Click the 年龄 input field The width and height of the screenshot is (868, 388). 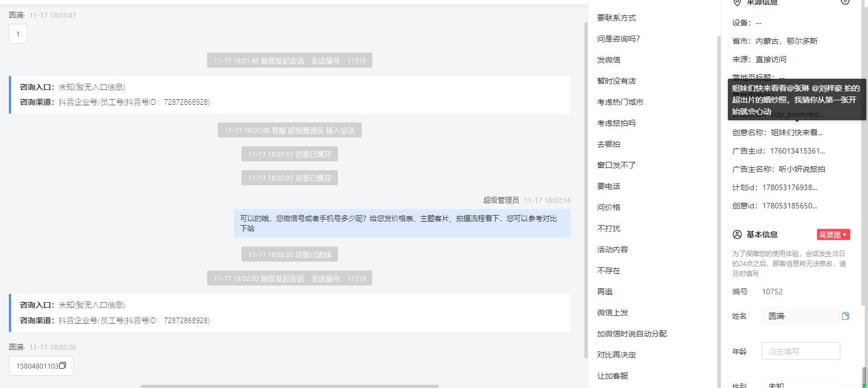point(800,351)
